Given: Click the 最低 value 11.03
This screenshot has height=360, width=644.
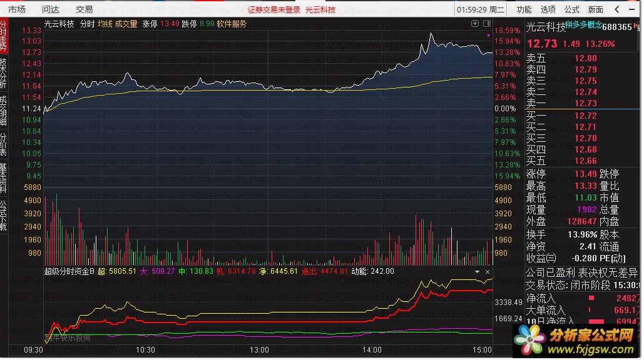Looking at the screenshot, I should pos(586,198).
